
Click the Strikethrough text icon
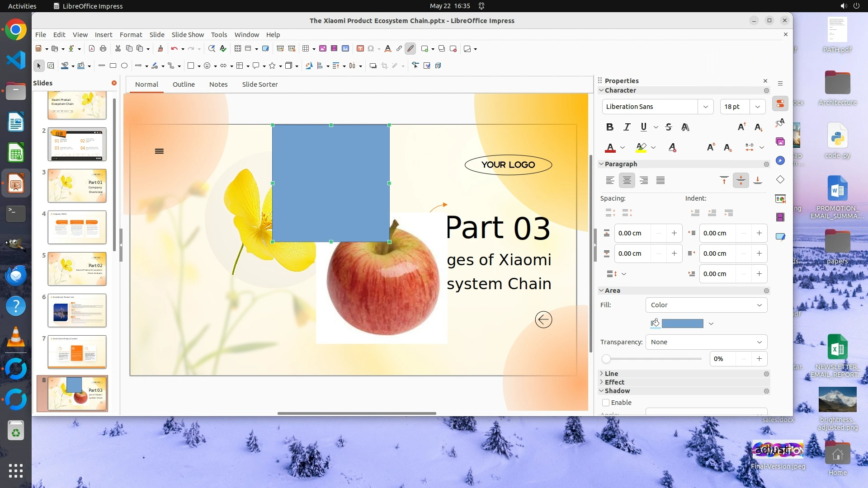pos(669,127)
